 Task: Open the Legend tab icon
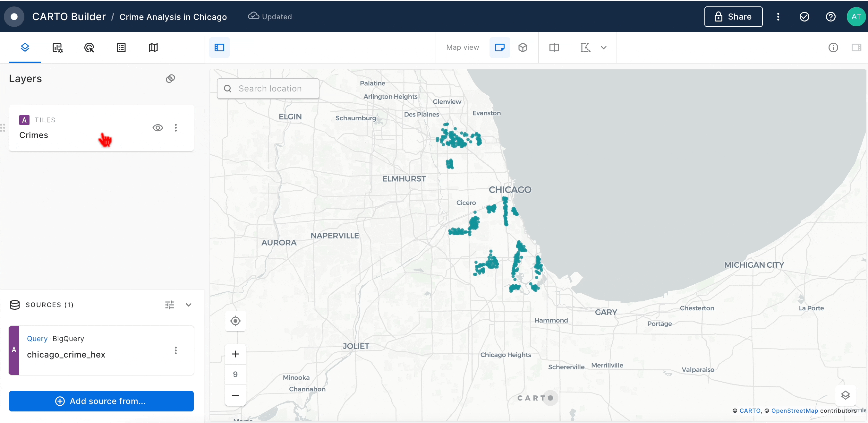(x=121, y=47)
